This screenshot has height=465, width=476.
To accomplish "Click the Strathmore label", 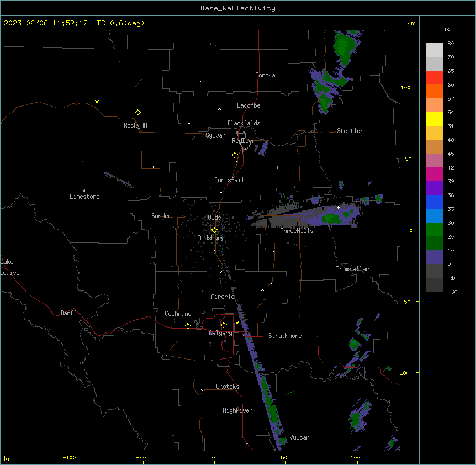I will [x=285, y=336].
